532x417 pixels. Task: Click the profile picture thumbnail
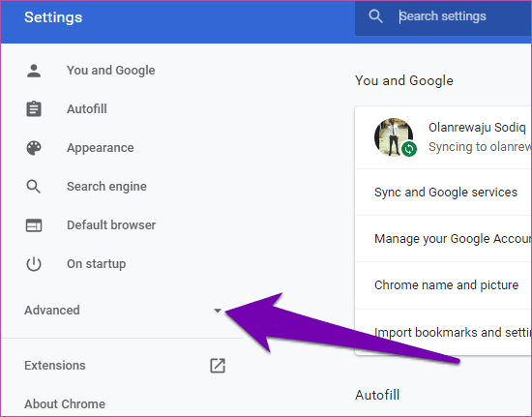pos(394,137)
